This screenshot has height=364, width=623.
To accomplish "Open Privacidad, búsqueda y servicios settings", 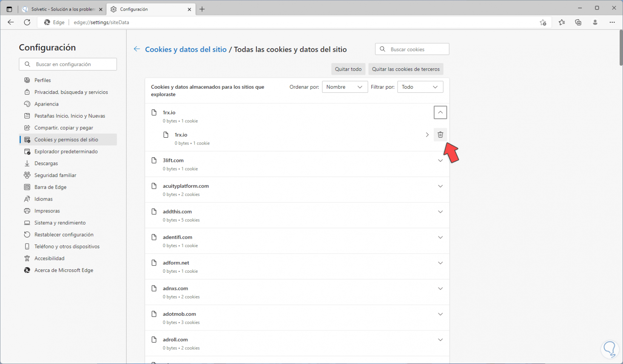I will click(x=71, y=92).
